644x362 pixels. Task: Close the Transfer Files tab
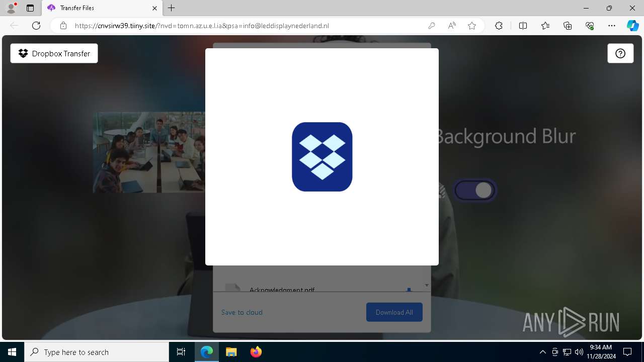click(154, 8)
